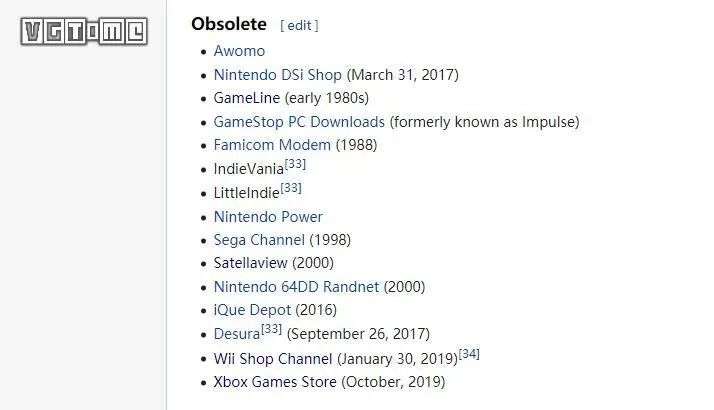714x410 pixels.
Task: Click the edit link beside Obsolete
Action: coord(299,26)
